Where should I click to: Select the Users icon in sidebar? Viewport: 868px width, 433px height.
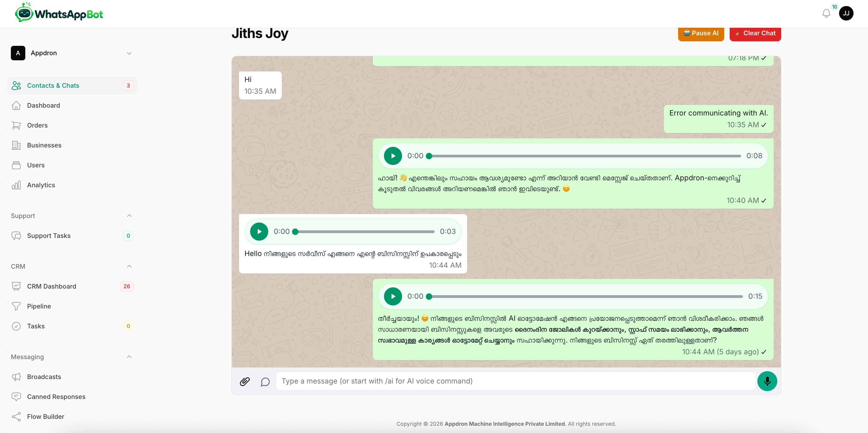(x=16, y=165)
